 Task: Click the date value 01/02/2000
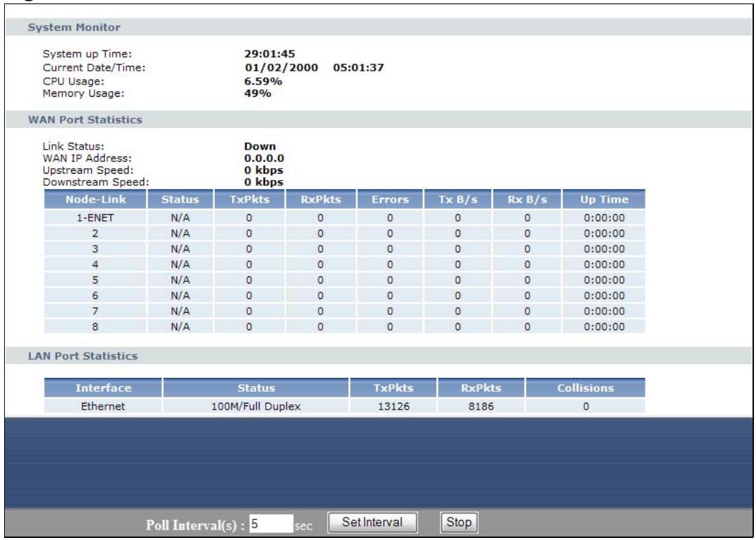pyautogui.click(x=282, y=67)
